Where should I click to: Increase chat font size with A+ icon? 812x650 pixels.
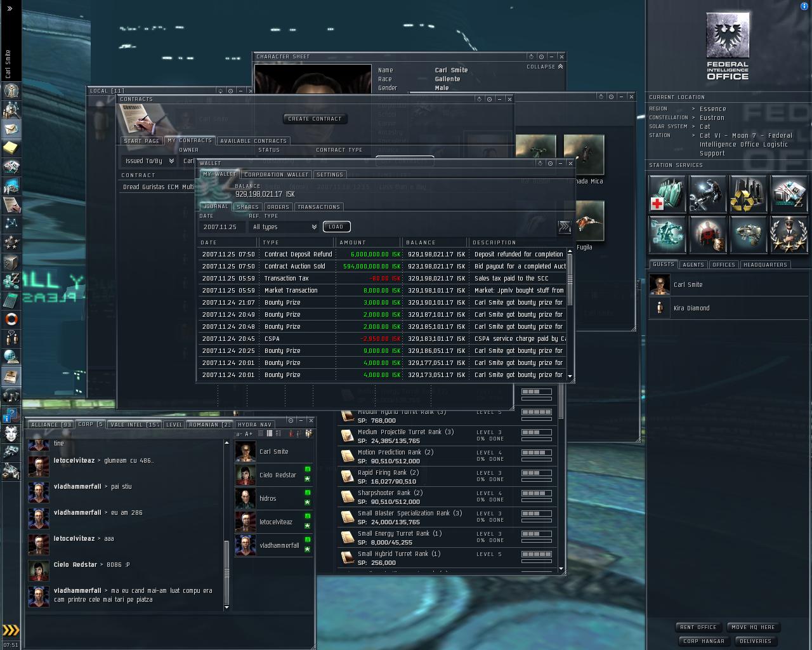coord(249,434)
